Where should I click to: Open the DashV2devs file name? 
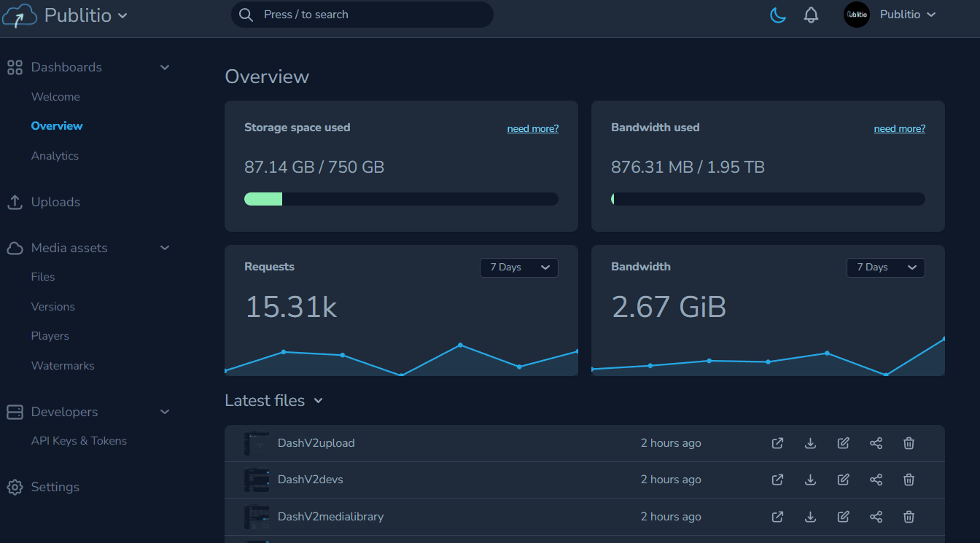(310, 480)
